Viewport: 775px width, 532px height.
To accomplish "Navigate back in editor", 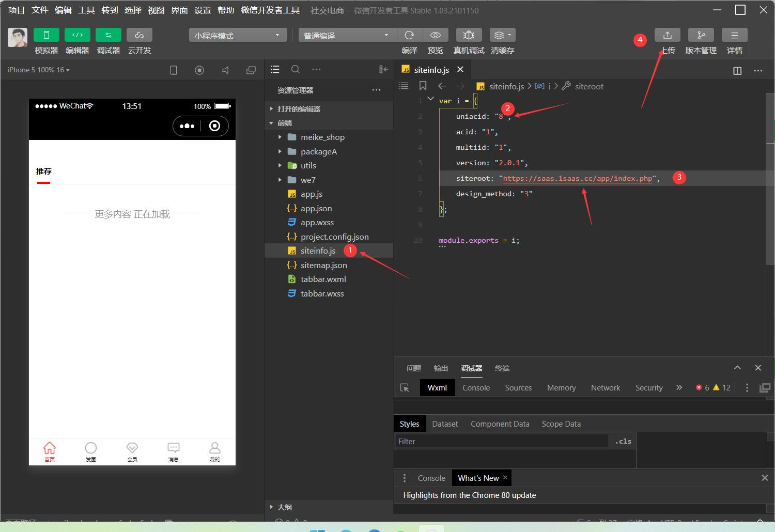I will [442, 86].
